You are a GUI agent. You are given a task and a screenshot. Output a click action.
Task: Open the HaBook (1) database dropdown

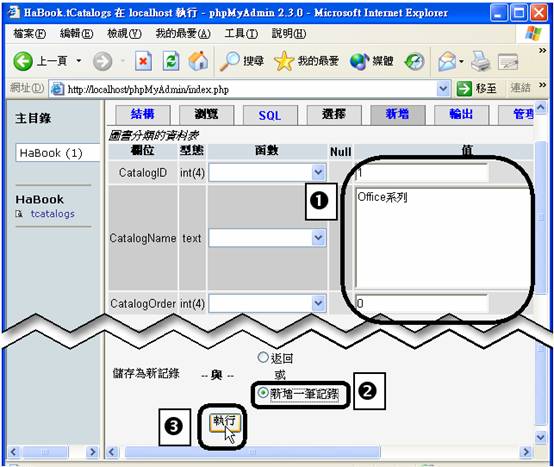pyautogui.click(x=58, y=153)
